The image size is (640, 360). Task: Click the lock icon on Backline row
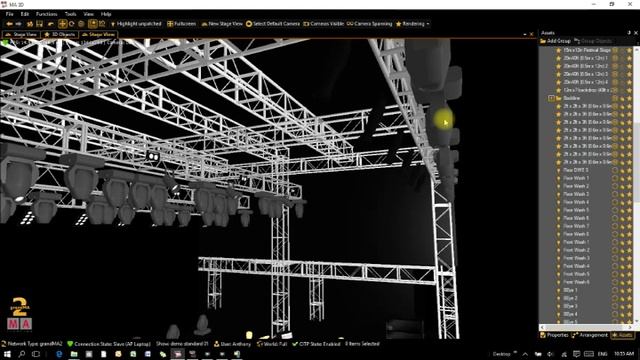[622, 98]
